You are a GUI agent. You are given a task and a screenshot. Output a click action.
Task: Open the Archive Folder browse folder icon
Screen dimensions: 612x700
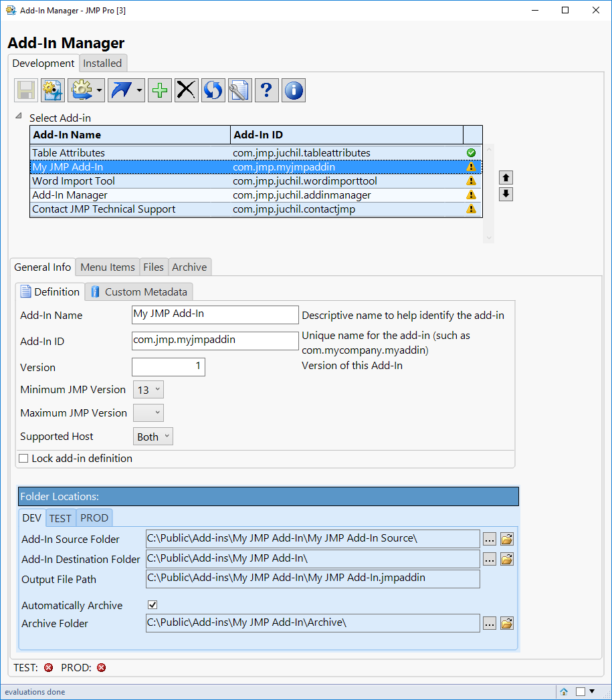tap(506, 623)
